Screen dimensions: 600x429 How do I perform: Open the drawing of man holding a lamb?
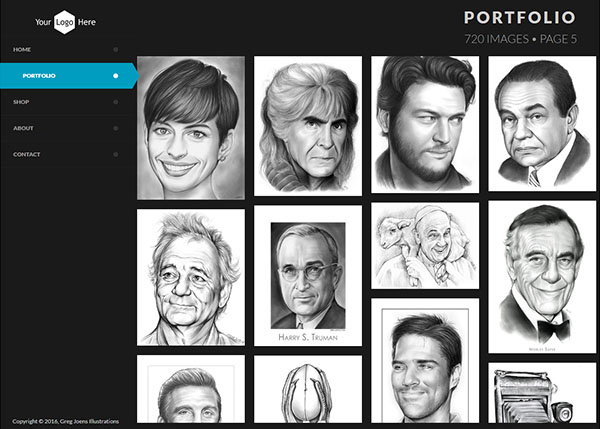tap(425, 246)
